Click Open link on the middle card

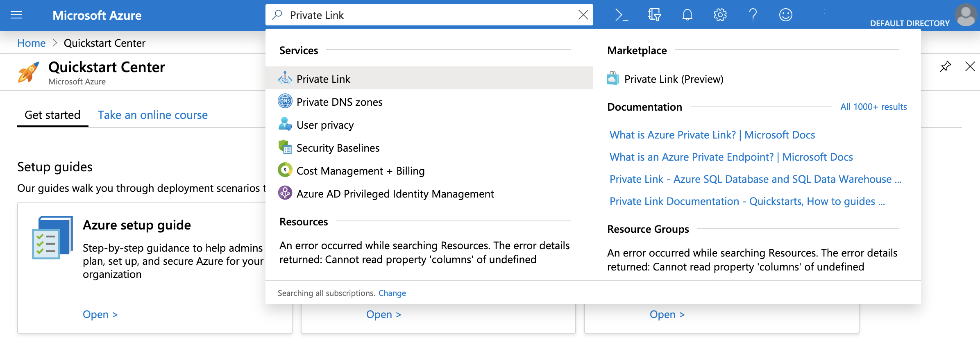[x=383, y=314]
